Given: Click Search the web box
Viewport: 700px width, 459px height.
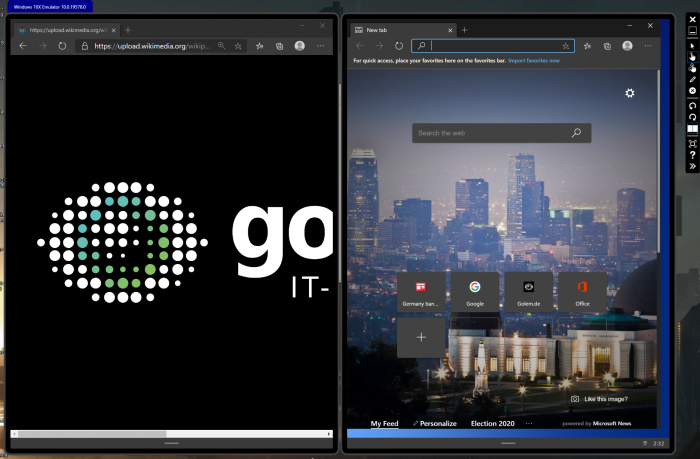Looking at the screenshot, I should tap(501, 133).
